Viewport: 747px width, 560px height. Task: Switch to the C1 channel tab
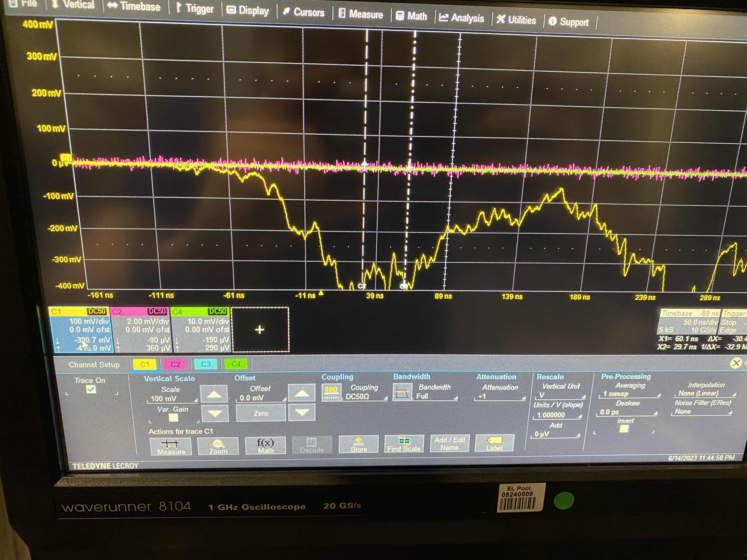145,364
